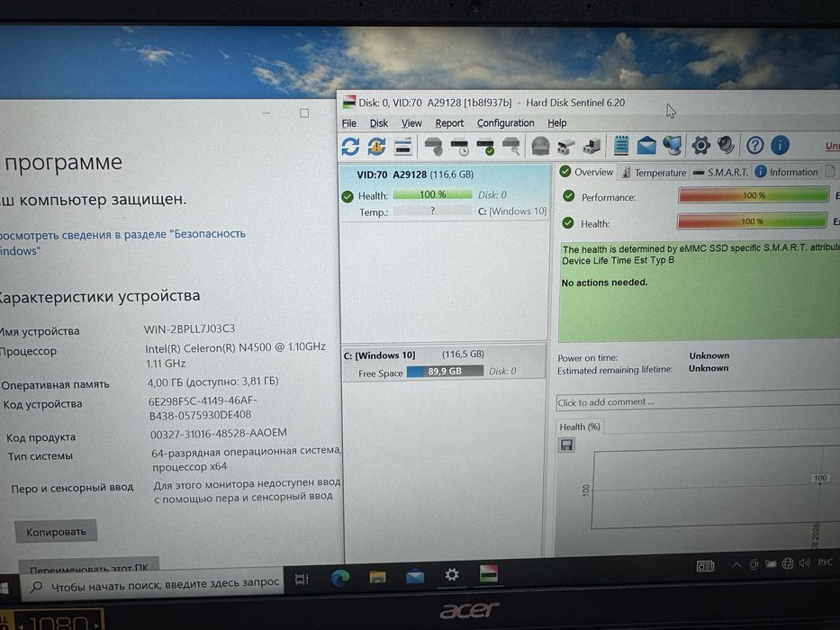This screenshot has width=840, height=630.
Task: Click the gray dome toolbar icon
Action: click(x=540, y=146)
